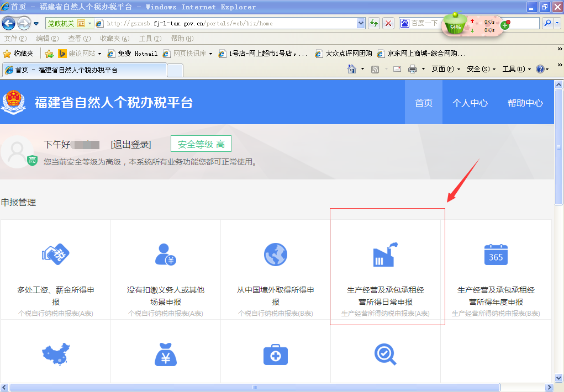Click the horizontal scrollbar right arrow
564x392 pixels.
point(549,388)
